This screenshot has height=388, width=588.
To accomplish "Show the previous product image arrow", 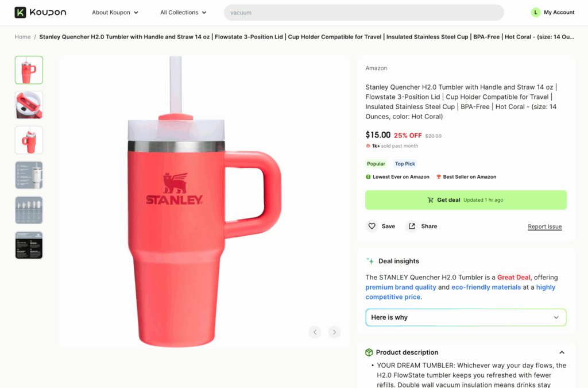I will pos(315,332).
